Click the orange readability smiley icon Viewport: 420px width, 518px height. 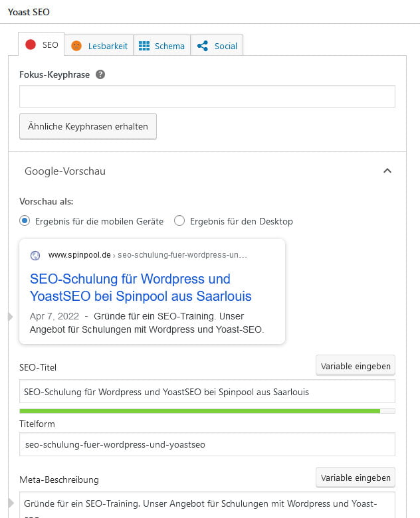pyautogui.click(x=76, y=46)
